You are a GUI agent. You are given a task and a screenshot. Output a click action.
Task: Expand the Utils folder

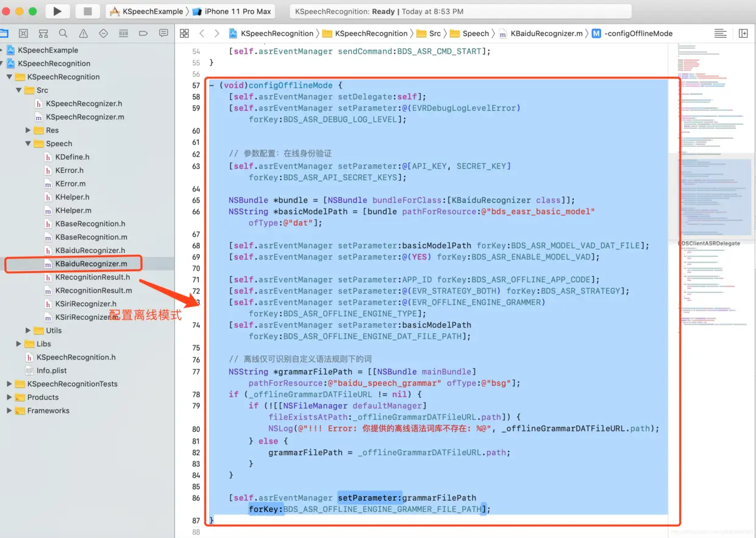tap(28, 330)
